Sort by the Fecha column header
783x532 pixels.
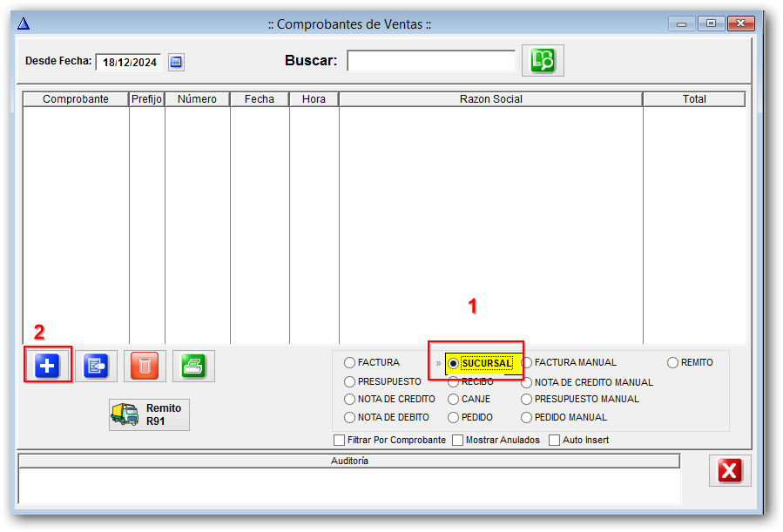(259, 99)
